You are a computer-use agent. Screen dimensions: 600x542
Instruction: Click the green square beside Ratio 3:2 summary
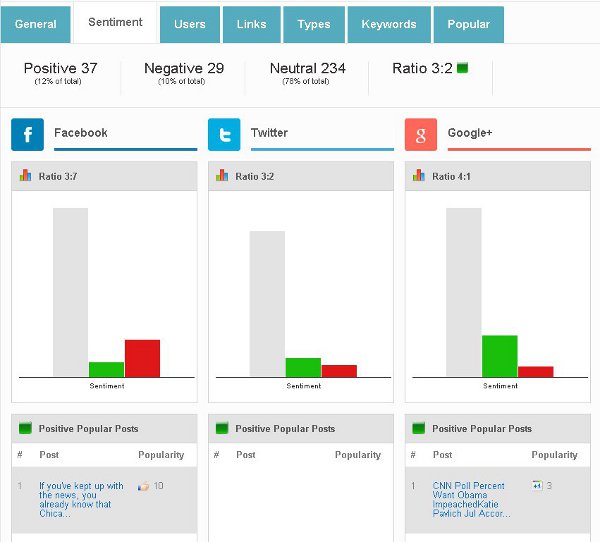(463, 68)
